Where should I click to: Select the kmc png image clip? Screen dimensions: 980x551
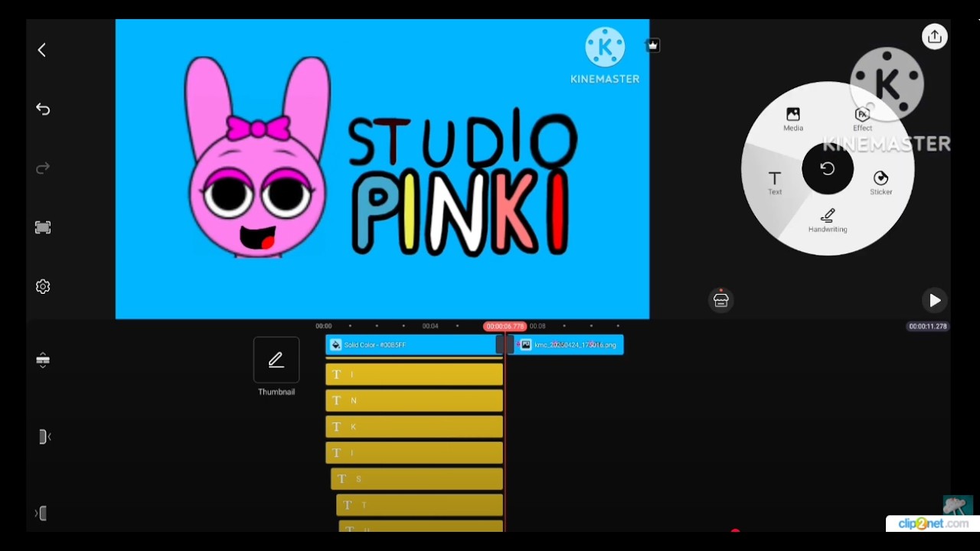point(568,345)
